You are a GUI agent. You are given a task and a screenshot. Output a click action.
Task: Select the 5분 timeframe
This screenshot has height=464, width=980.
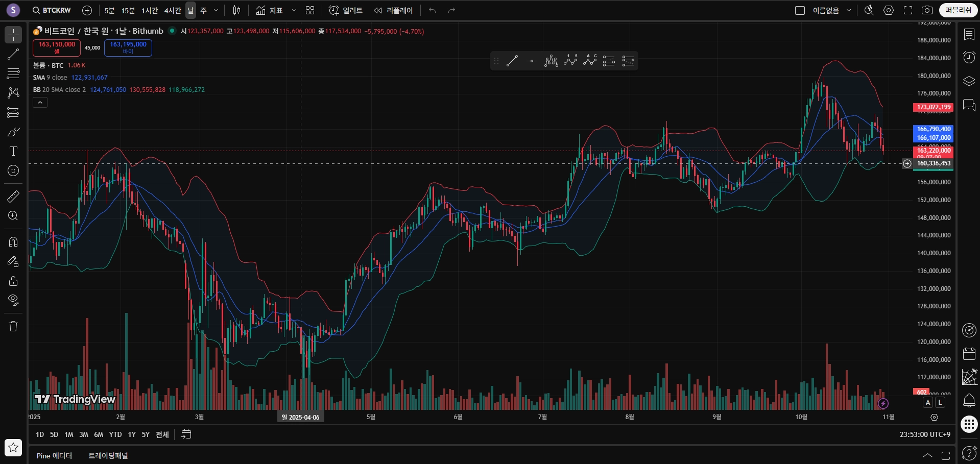(110, 10)
